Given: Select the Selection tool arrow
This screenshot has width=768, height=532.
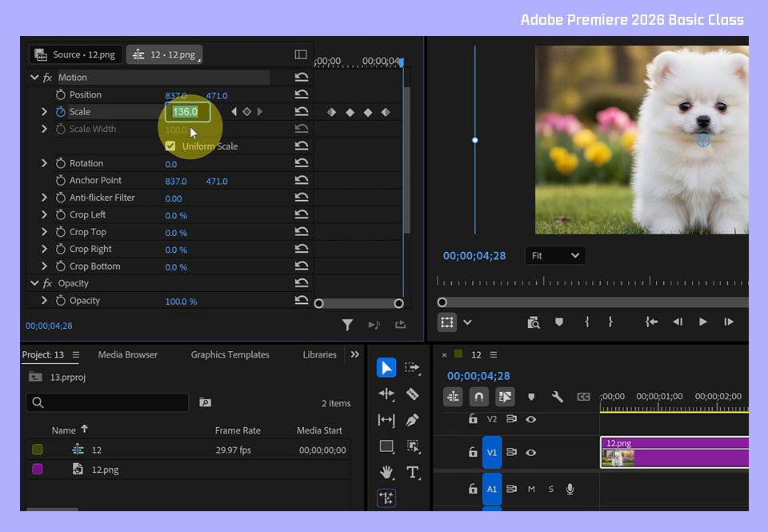Looking at the screenshot, I should point(386,367).
